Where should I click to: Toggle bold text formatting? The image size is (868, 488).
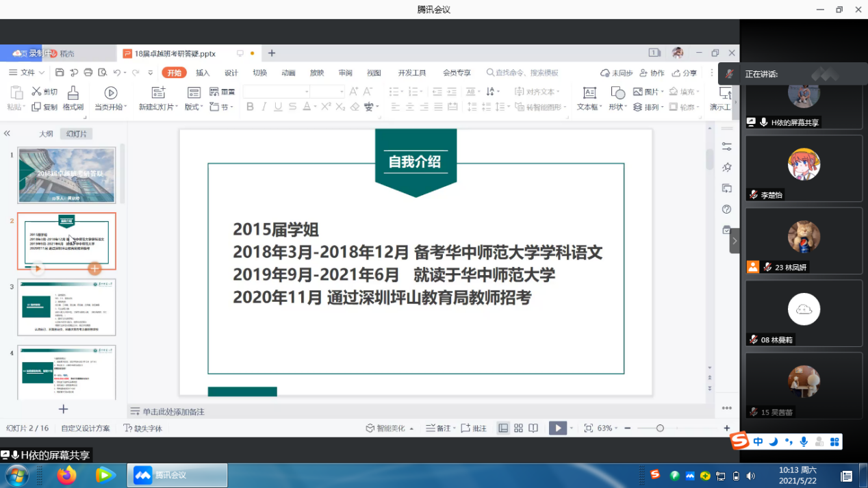[x=250, y=107]
